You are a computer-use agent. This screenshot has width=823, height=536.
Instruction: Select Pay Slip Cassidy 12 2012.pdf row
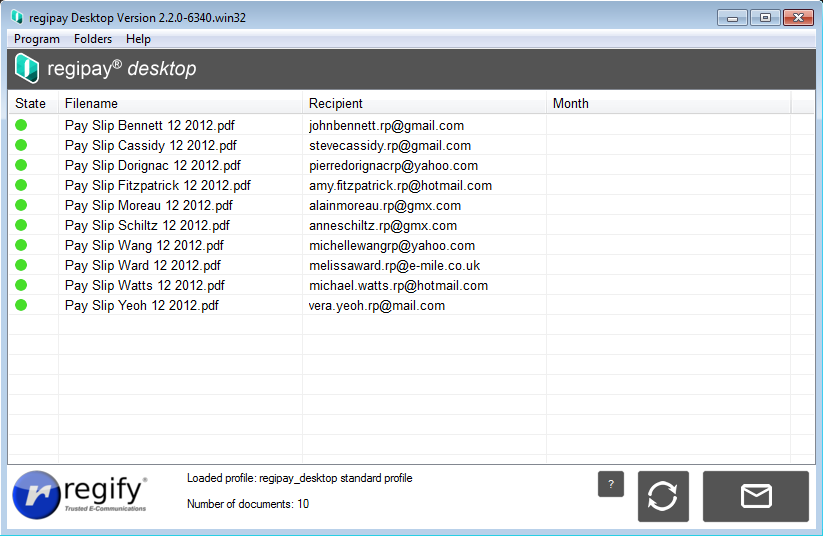click(149, 146)
